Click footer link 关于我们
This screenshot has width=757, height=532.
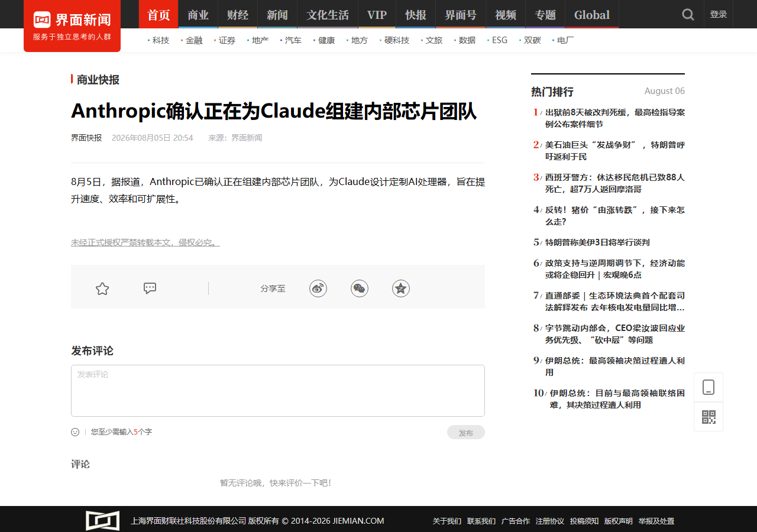click(x=447, y=521)
